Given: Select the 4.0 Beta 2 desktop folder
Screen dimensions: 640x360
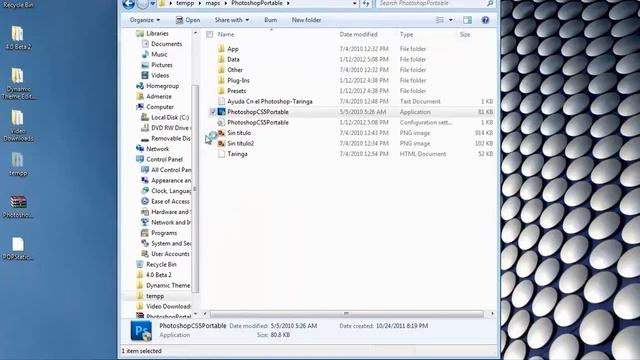Looking at the screenshot, I should [x=17, y=38].
